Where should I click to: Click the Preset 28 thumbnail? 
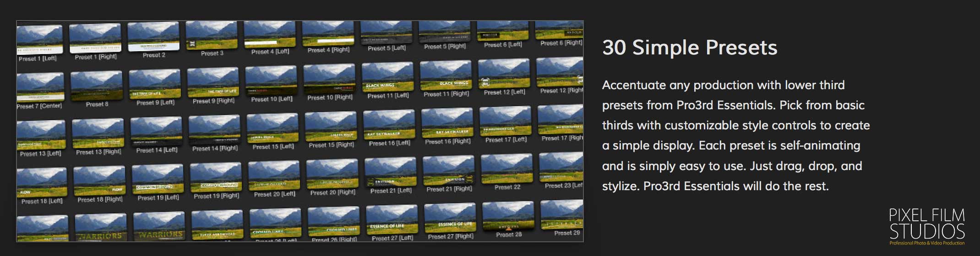(508, 216)
